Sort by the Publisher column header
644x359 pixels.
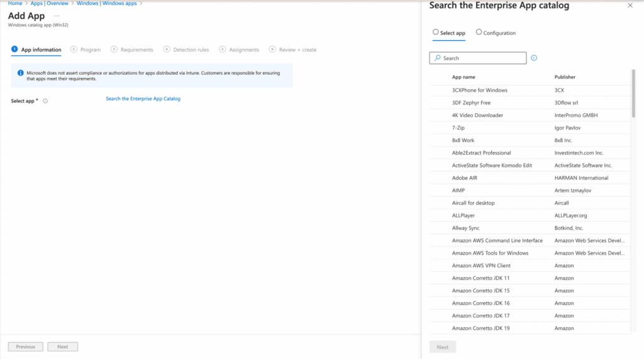[565, 77]
